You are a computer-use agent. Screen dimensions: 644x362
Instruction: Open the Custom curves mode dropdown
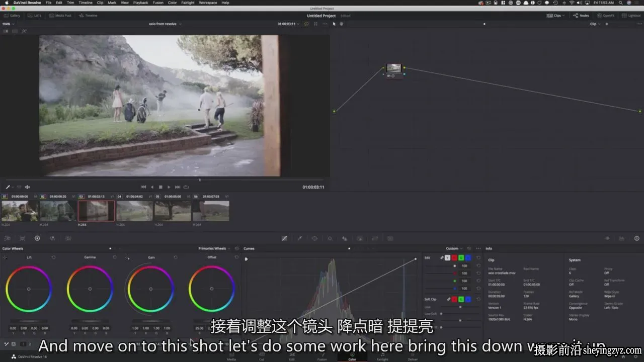[454, 248]
